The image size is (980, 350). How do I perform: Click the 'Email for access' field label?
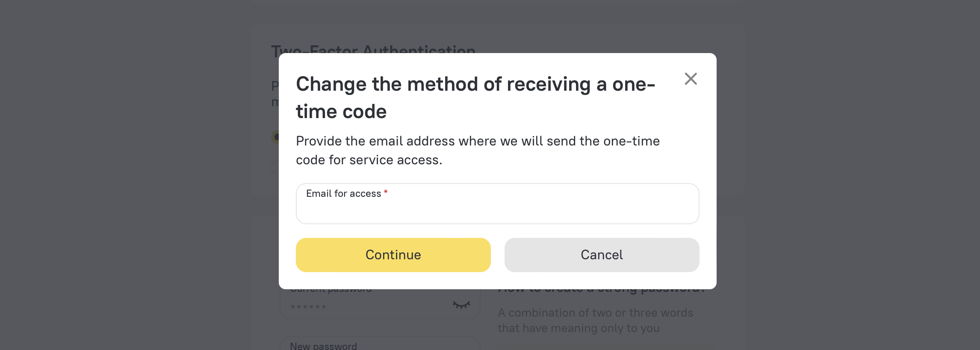tap(343, 194)
